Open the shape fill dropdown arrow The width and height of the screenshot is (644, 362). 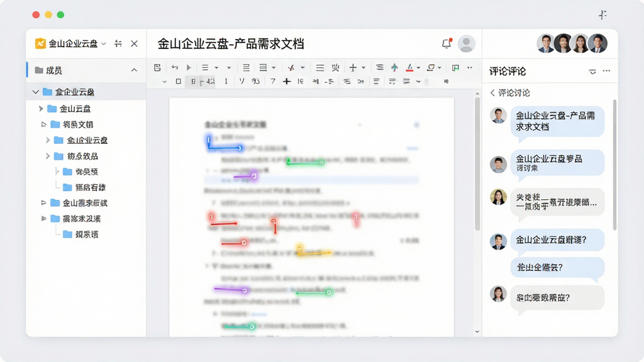click(x=440, y=68)
